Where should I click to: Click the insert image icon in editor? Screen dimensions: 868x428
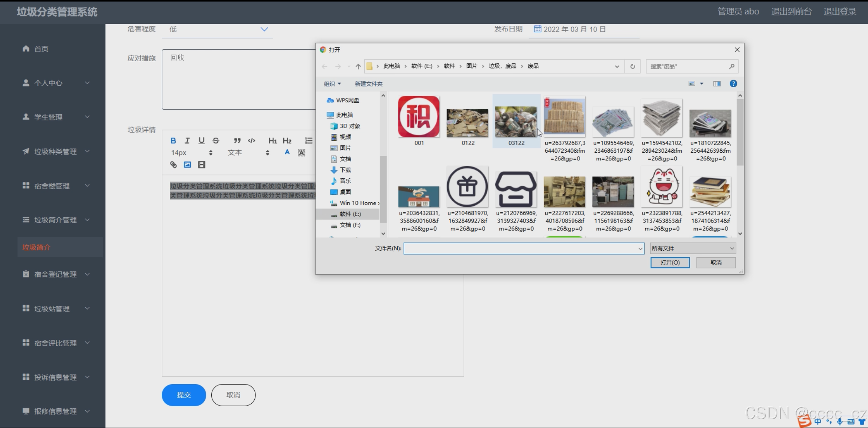[188, 165]
